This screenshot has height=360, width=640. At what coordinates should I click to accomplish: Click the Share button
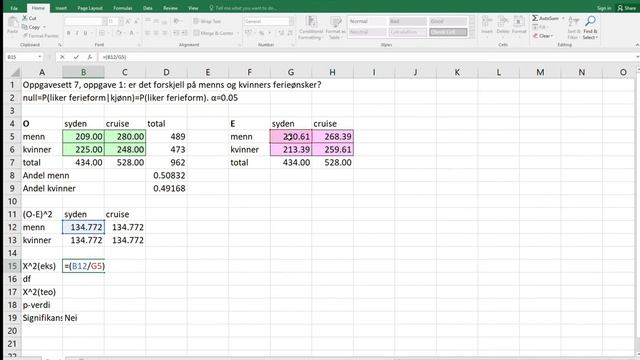coord(627,8)
